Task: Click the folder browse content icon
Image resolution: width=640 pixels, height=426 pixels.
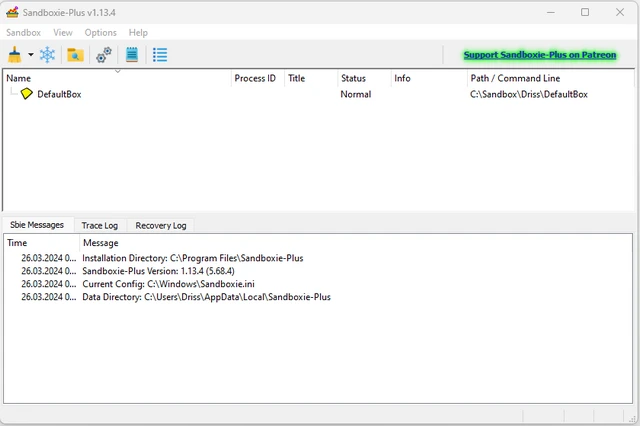Action: tap(75, 55)
